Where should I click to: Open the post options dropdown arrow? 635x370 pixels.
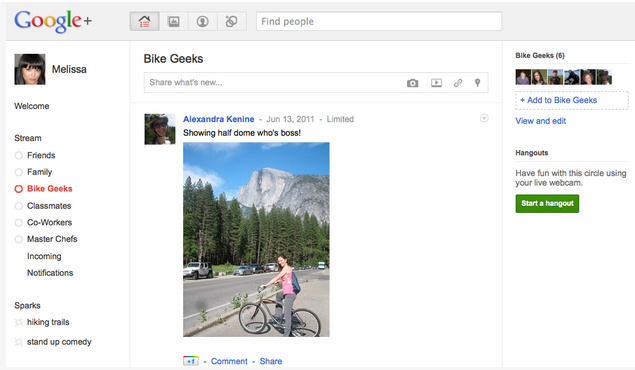click(484, 118)
